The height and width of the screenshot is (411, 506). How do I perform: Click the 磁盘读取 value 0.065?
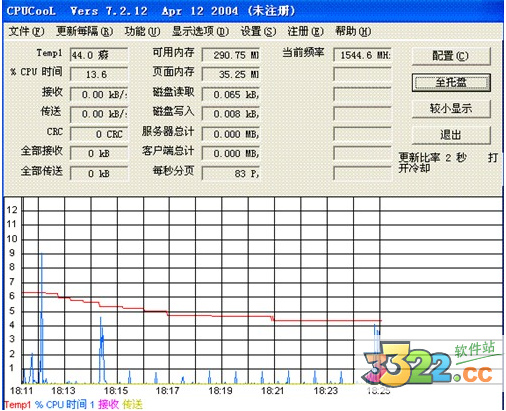pos(231,94)
